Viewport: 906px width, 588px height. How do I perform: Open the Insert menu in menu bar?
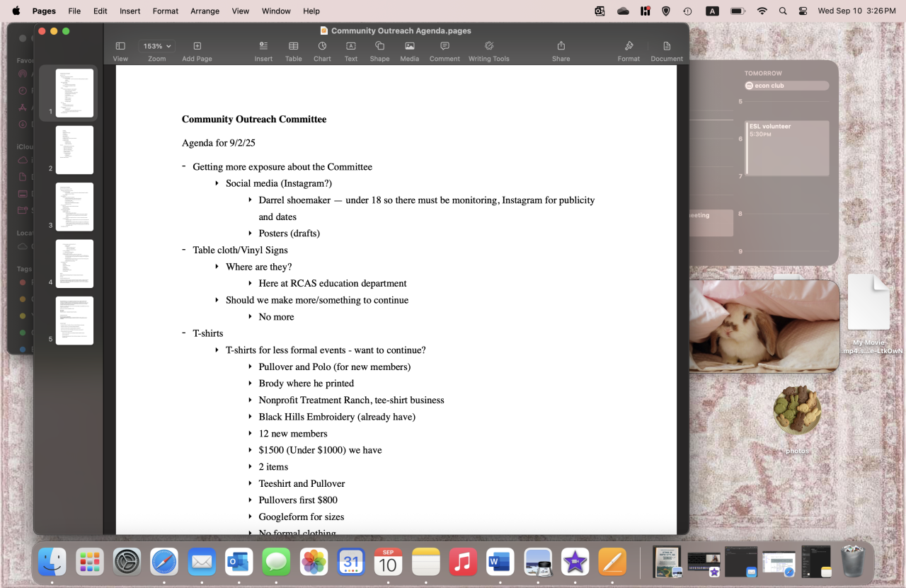[x=130, y=11]
